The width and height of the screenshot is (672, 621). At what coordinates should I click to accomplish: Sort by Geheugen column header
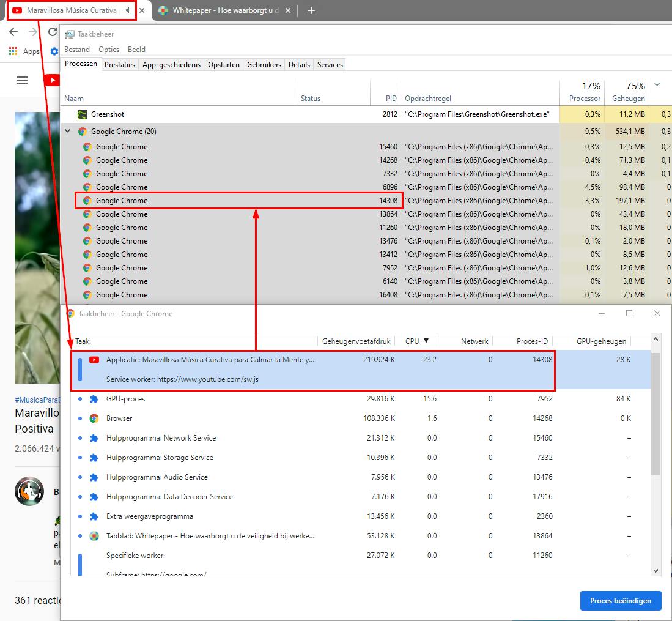coord(627,92)
